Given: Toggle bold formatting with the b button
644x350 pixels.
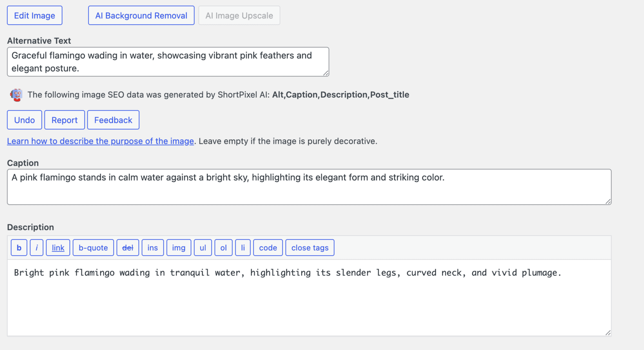Looking at the screenshot, I should coord(19,248).
